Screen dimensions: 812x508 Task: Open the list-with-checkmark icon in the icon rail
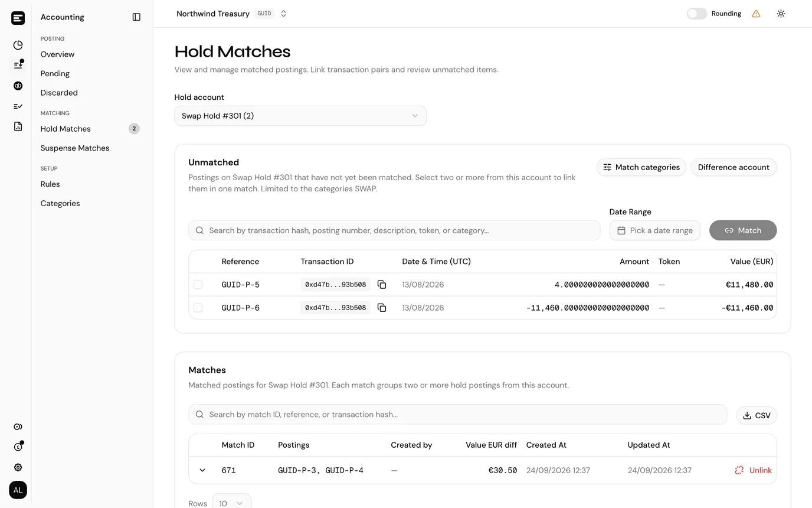pyautogui.click(x=18, y=106)
